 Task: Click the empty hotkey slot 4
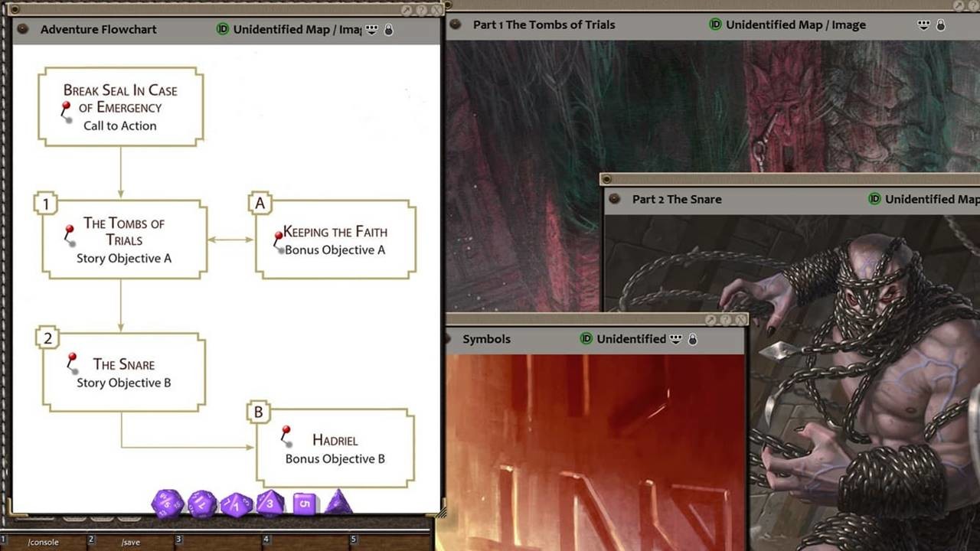306,542
